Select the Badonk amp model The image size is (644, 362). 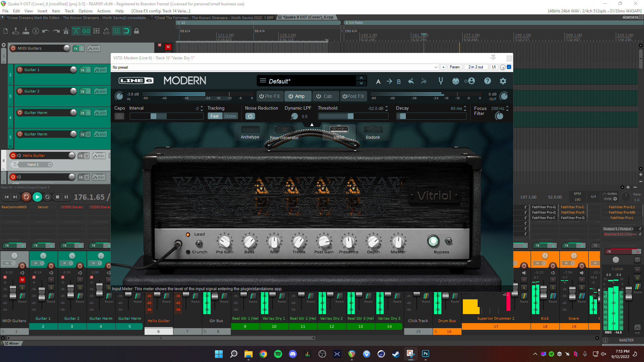(373, 132)
